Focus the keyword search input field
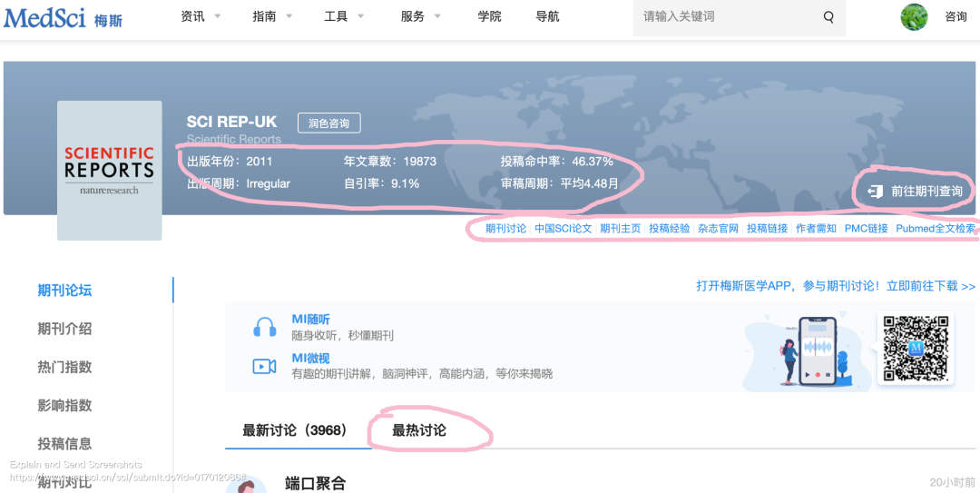The height and width of the screenshot is (493, 980). tap(726, 17)
